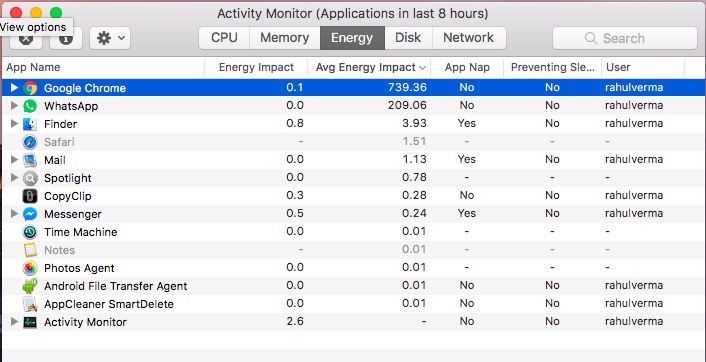This screenshot has height=362, width=706.
Task: Click the window's yellow minimize button
Action: coord(36,13)
